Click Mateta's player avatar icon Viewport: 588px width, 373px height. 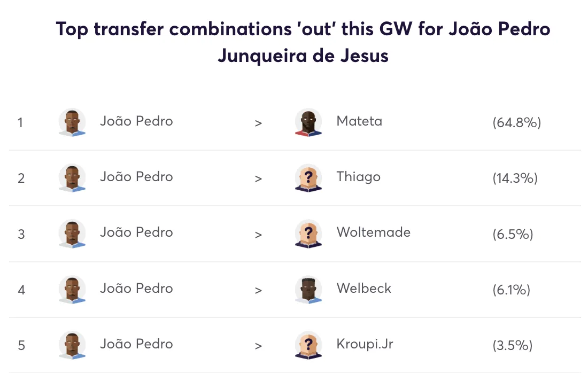pyautogui.click(x=308, y=122)
